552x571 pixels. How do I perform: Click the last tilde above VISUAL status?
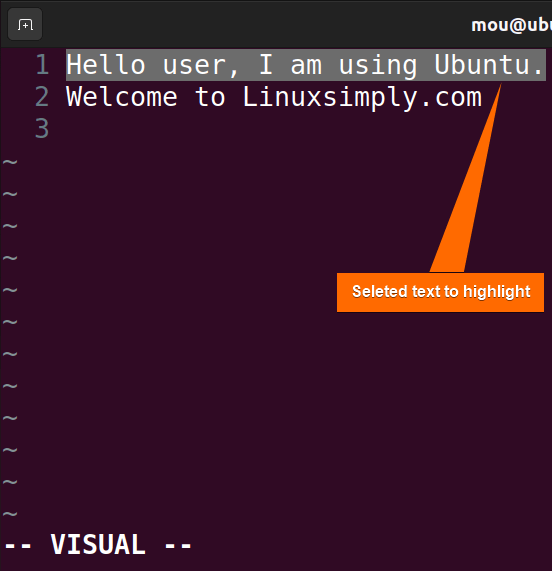coord(10,514)
